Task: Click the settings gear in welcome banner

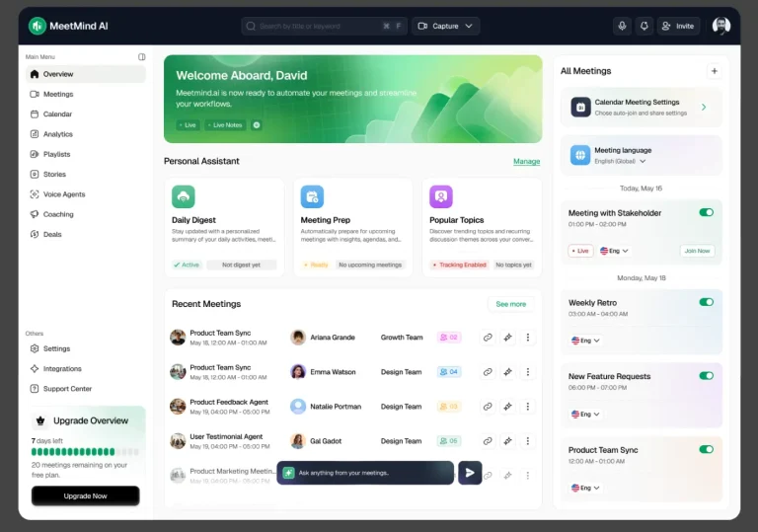Action: [x=257, y=125]
